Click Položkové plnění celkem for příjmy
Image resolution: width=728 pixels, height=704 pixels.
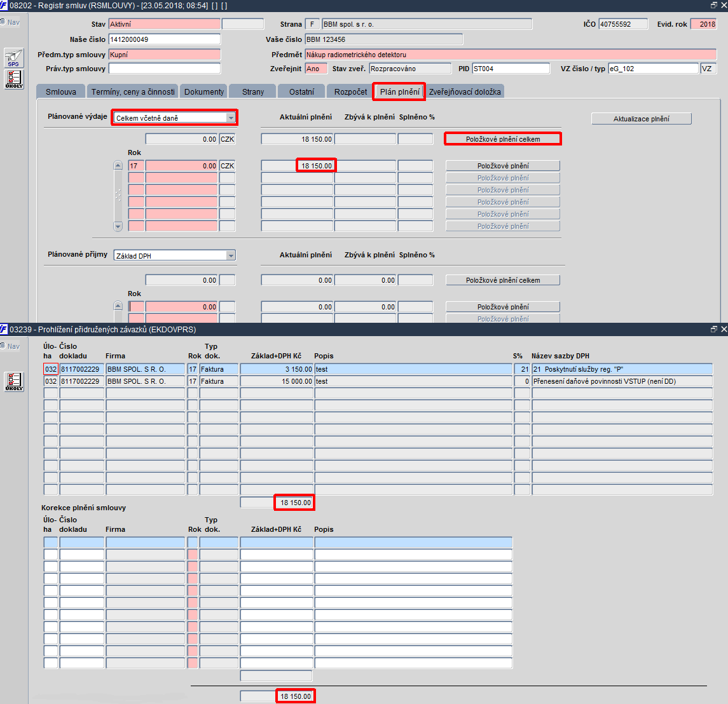[503, 280]
